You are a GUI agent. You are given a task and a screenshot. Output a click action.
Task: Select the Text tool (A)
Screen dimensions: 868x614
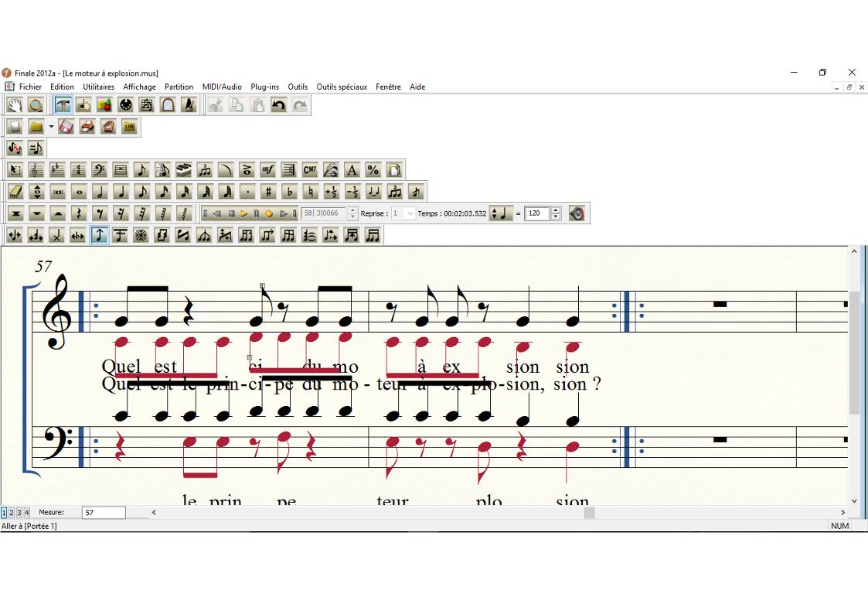tap(352, 170)
